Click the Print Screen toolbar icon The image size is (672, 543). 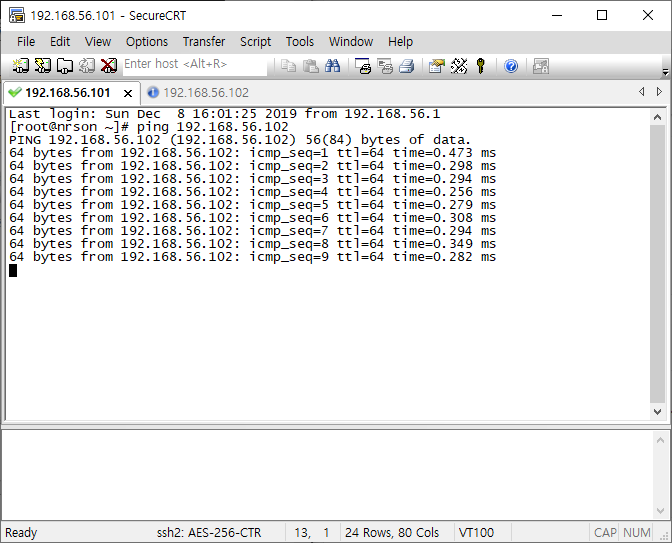(363, 66)
